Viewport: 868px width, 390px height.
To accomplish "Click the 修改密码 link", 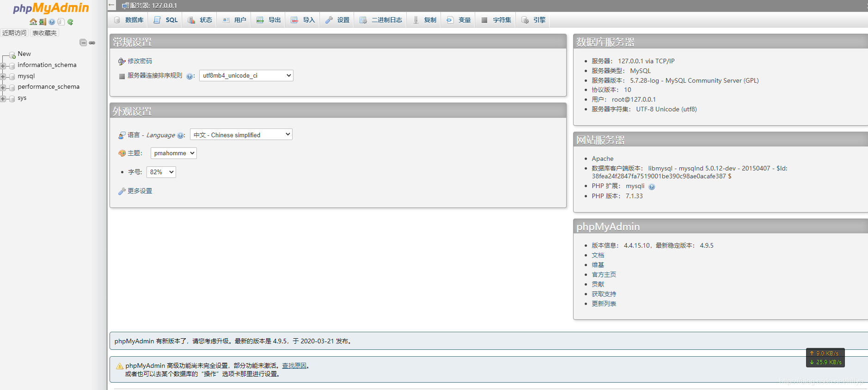I will [140, 61].
